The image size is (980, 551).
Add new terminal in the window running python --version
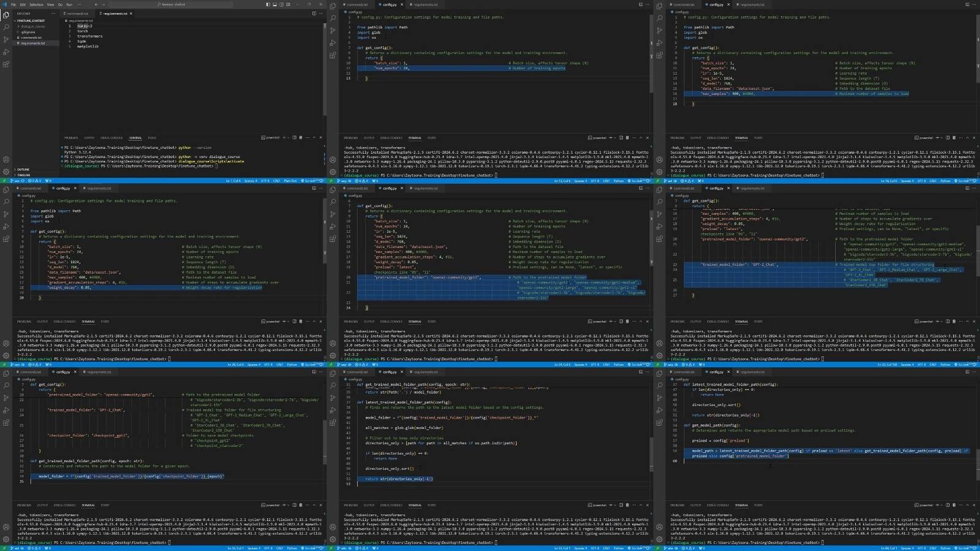(284, 138)
